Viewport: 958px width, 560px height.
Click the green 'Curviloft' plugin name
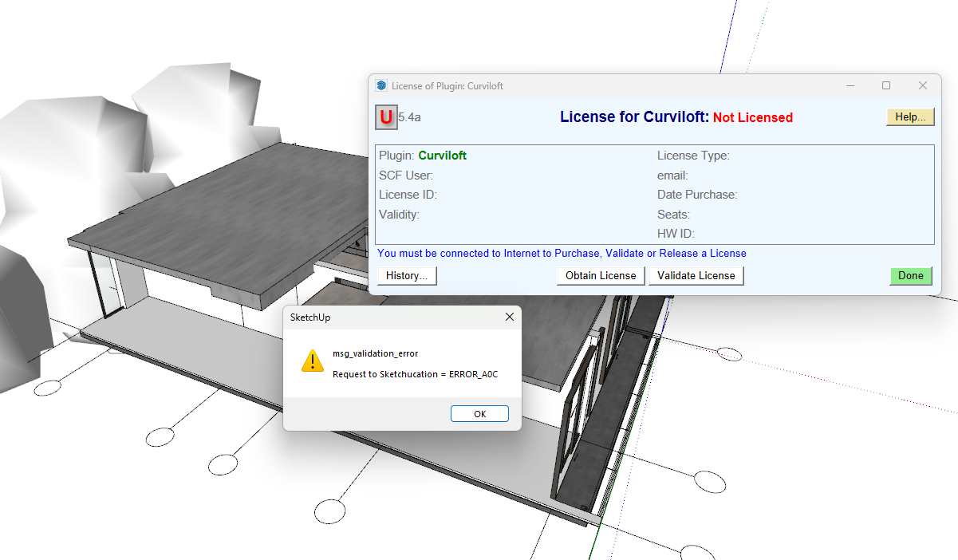coord(443,156)
